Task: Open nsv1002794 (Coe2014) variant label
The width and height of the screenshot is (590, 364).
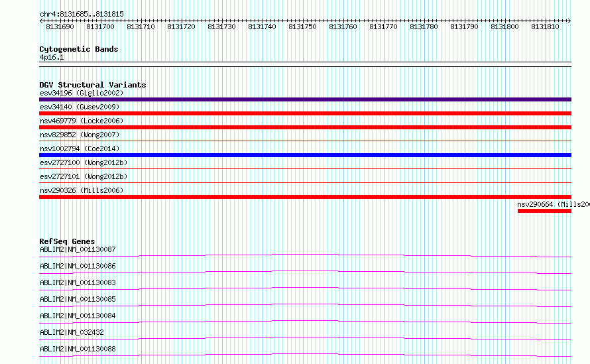Action: [x=80, y=149]
